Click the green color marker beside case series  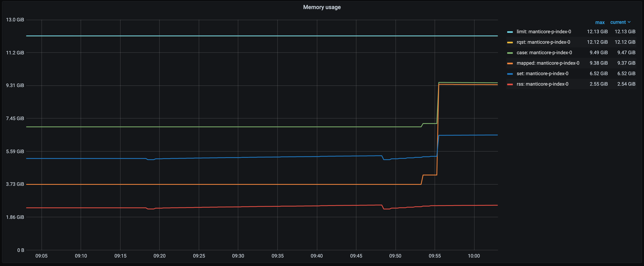click(510, 53)
